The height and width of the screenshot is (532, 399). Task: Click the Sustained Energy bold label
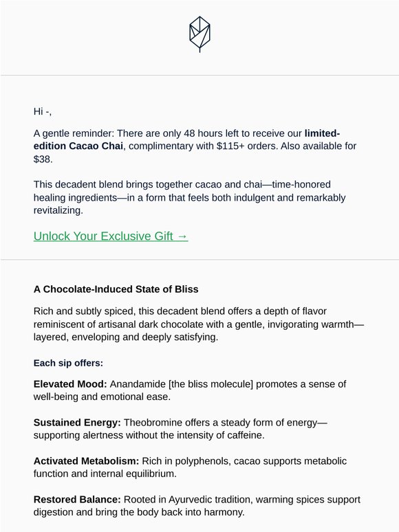(77, 423)
